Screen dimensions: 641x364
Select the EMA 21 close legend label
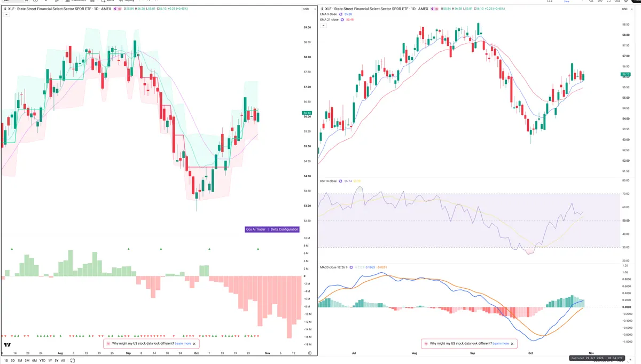(x=330, y=20)
